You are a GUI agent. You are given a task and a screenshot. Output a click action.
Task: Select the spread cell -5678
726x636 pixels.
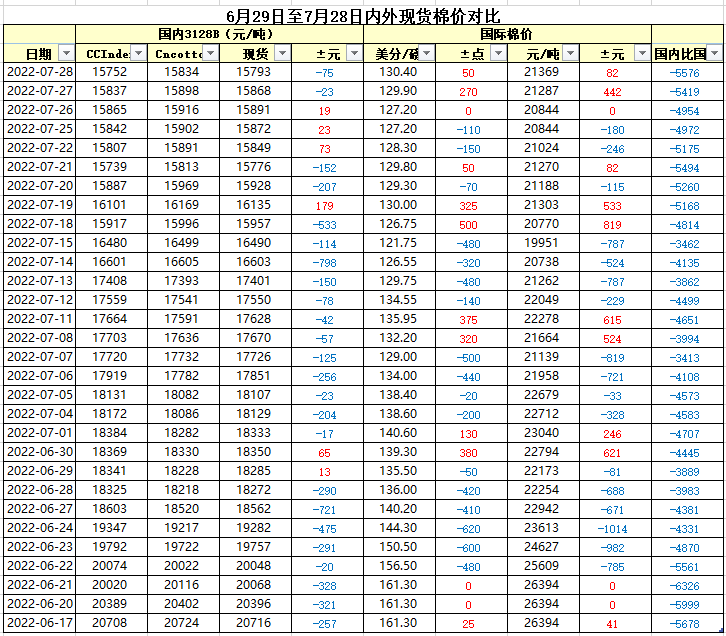[x=687, y=623]
